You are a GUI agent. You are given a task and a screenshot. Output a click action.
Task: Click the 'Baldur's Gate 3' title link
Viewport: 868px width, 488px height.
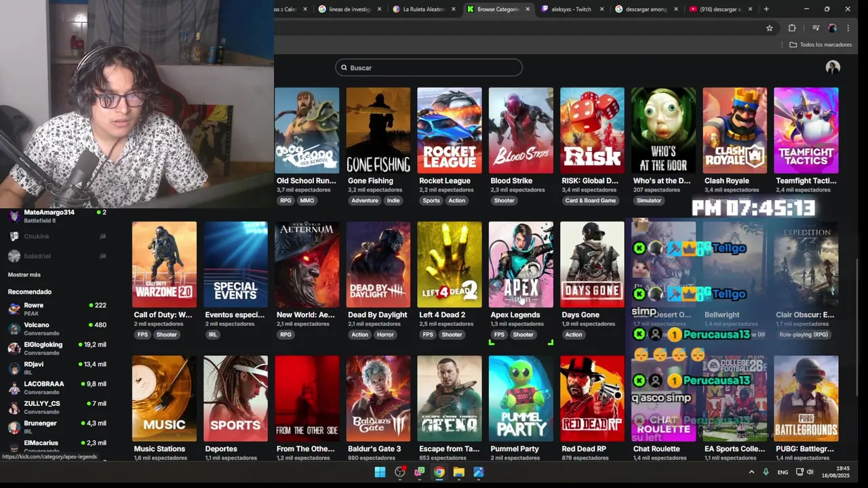(374, 449)
